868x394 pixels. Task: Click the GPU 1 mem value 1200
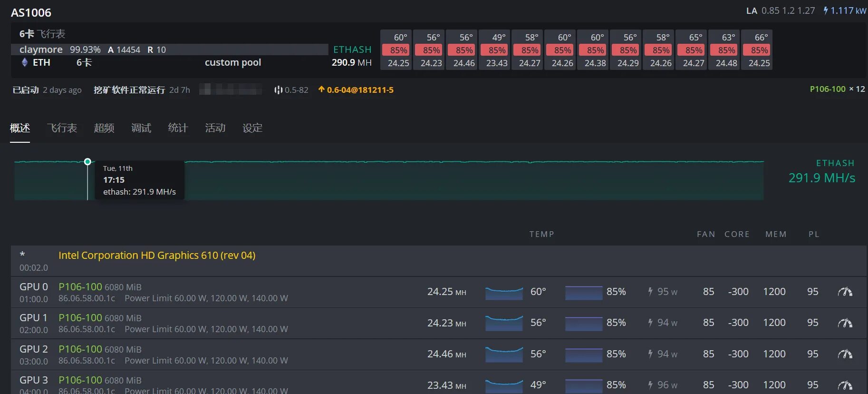pyautogui.click(x=774, y=323)
